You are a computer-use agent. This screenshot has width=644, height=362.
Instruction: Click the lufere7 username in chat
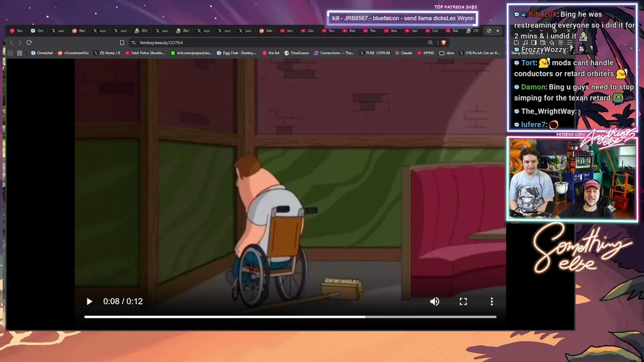point(534,125)
